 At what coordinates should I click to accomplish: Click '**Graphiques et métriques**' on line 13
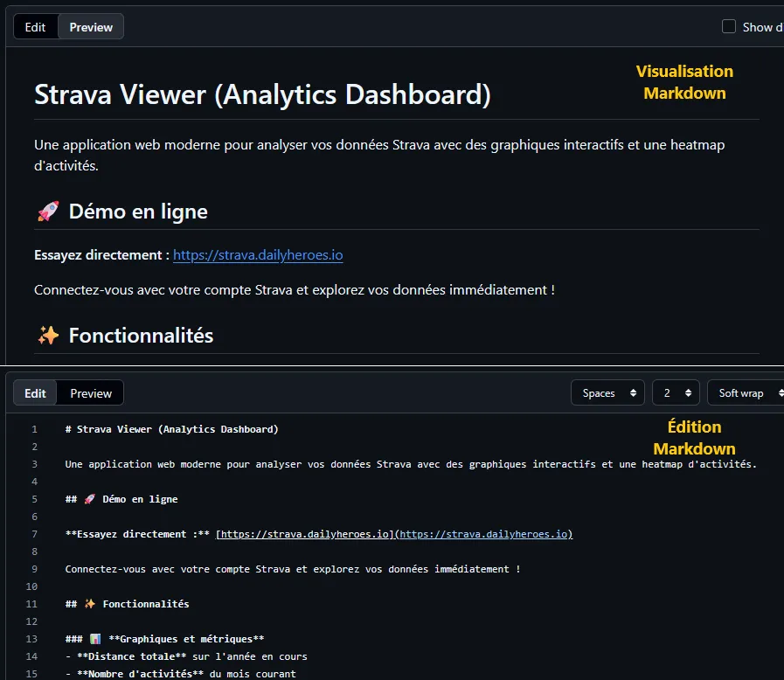tap(186, 639)
